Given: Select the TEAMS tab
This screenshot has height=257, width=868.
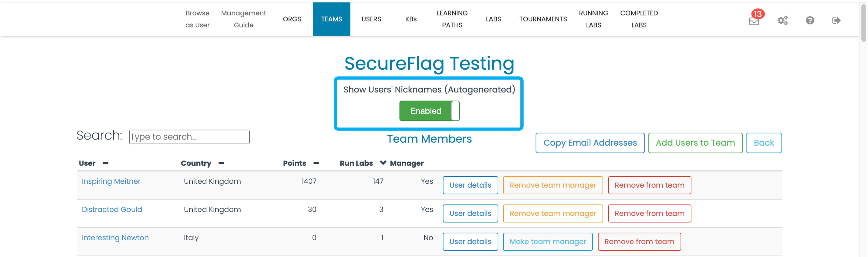Looking at the screenshot, I should [332, 19].
